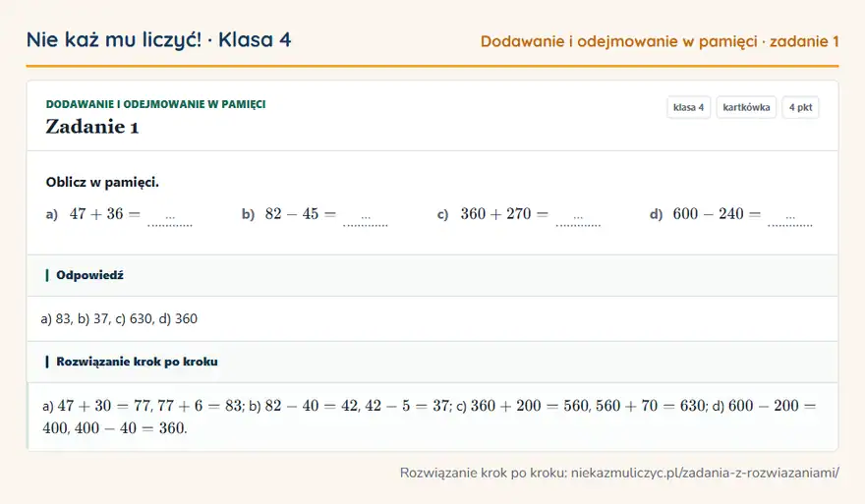
Task: Click the expression '360 + 270 ='
Action: (x=505, y=214)
